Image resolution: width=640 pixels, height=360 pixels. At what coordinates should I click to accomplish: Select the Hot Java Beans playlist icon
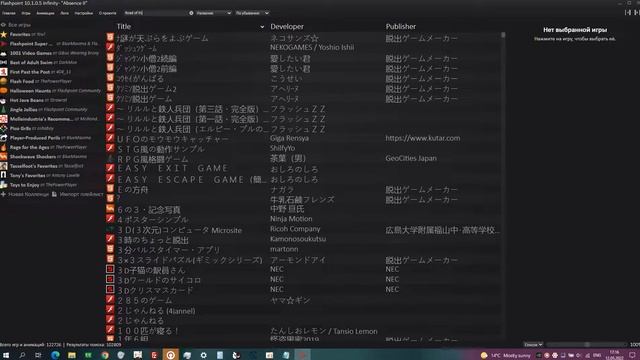(4, 100)
